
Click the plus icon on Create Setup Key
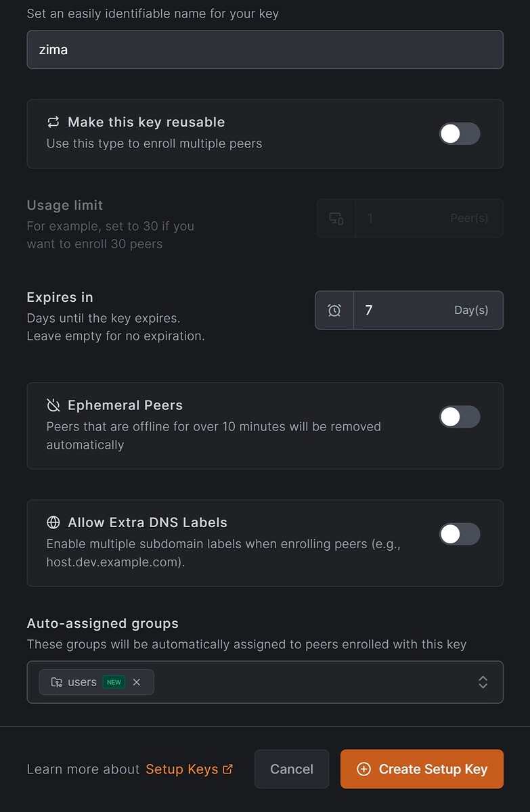point(363,769)
